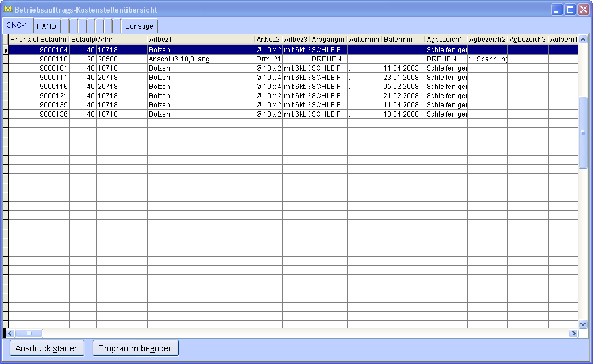The height and width of the screenshot is (364, 593).
Task: Click the Programm beenden button
Action: click(x=136, y=348)
